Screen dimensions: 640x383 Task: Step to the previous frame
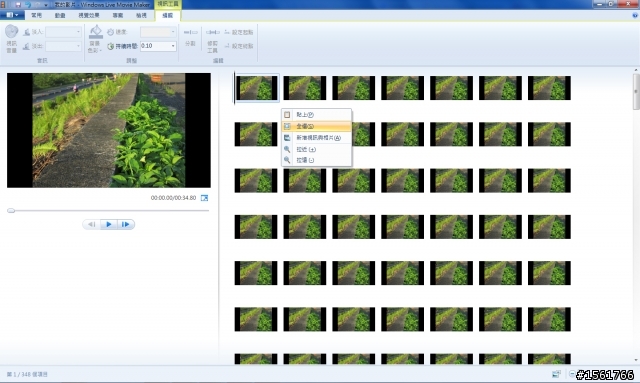click(92, 224)
